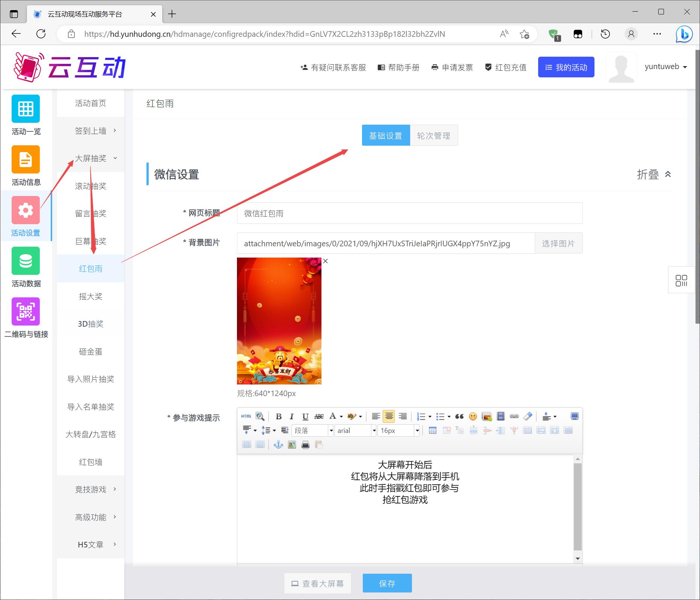Open 活动数据 in the left sidebar
The image size is (700, 600).
tap(26, 267)
